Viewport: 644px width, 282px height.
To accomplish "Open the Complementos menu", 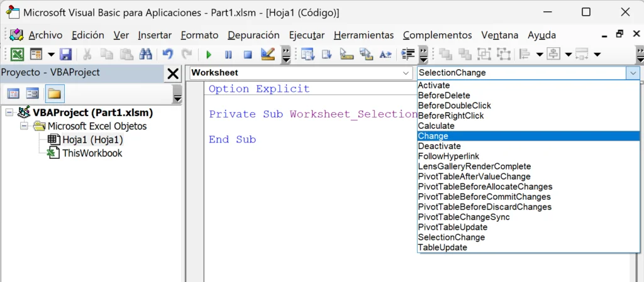I will (438, 35).
